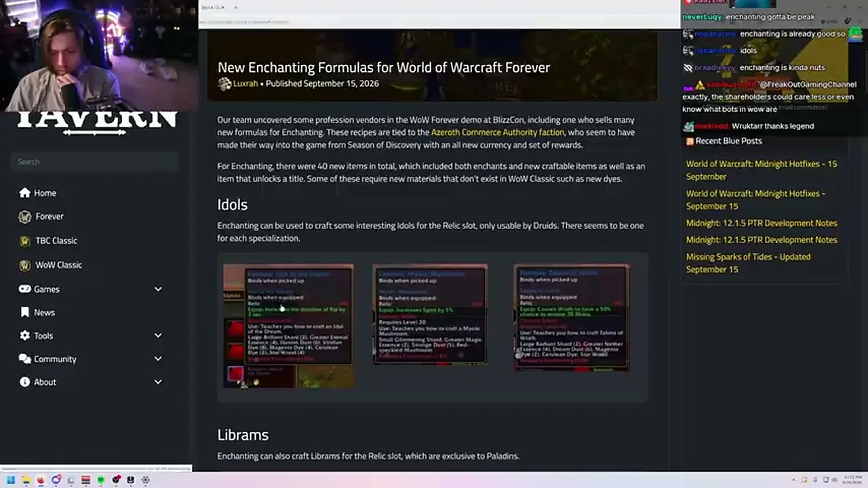Screen dimensions: 868x488
Task: Open the Windows Start menu
Action: click(x=11, y=480)
